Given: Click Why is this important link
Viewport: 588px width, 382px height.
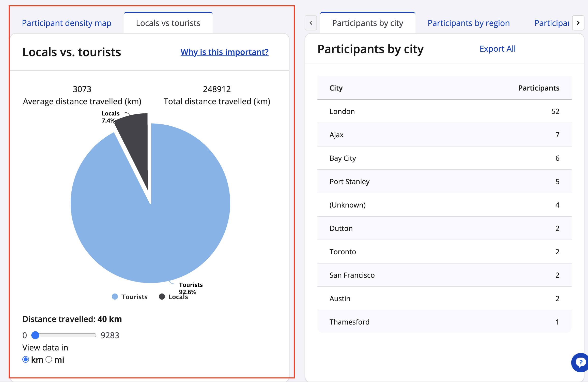Looking at the screenshot, I should point(224,52).
